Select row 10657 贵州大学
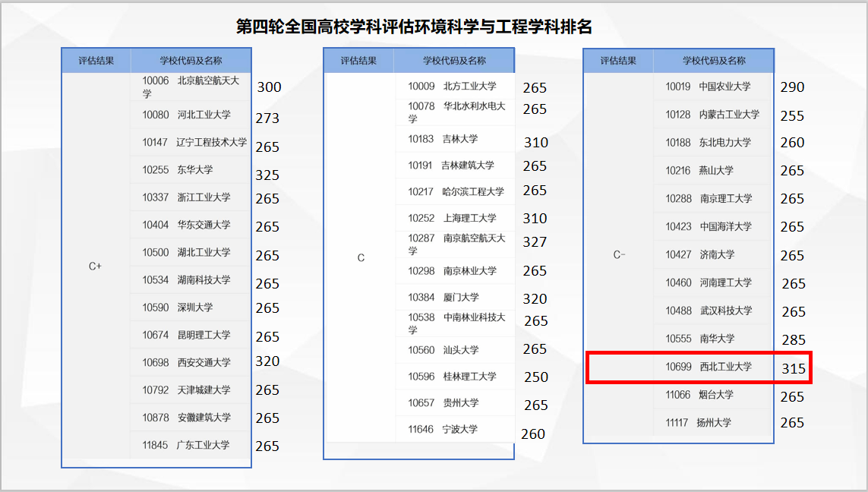This screenshot has width=868, height=492. [455, 403]
